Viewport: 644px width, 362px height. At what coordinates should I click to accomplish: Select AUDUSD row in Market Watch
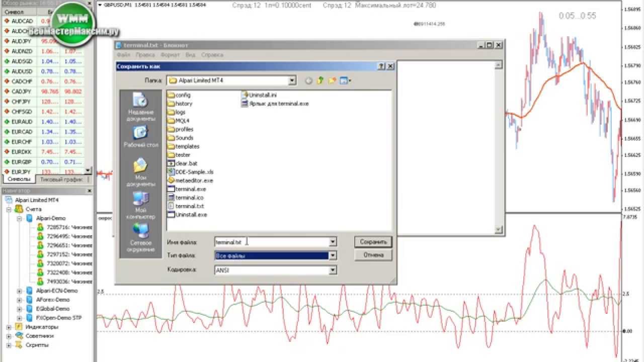click(x=44, y=71)
